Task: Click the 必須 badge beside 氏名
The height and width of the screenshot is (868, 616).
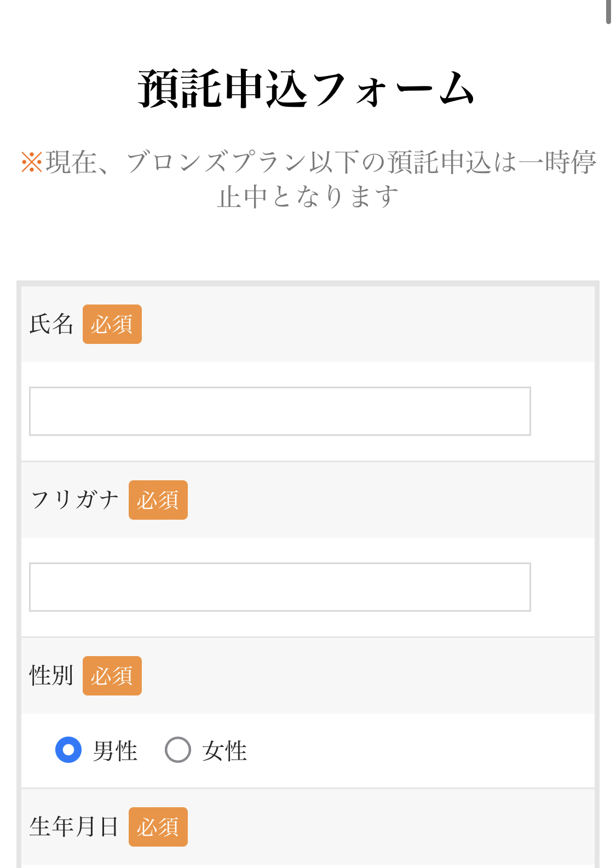Action: 112,324
